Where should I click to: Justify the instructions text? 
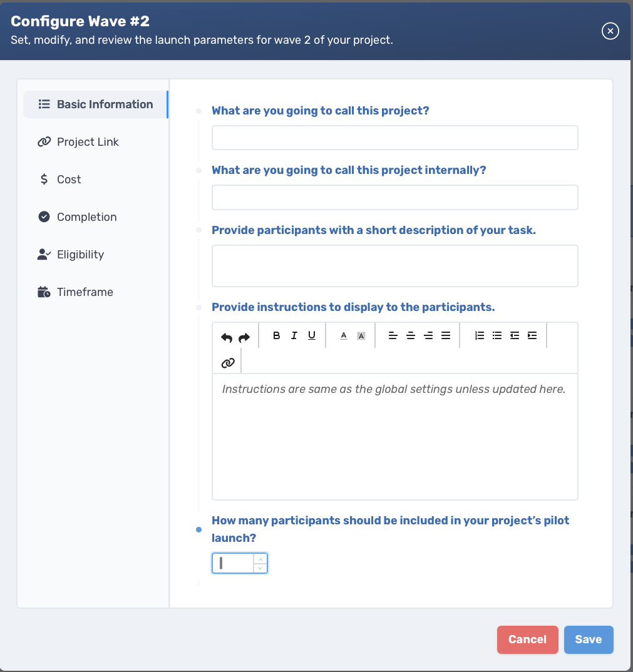446,335
